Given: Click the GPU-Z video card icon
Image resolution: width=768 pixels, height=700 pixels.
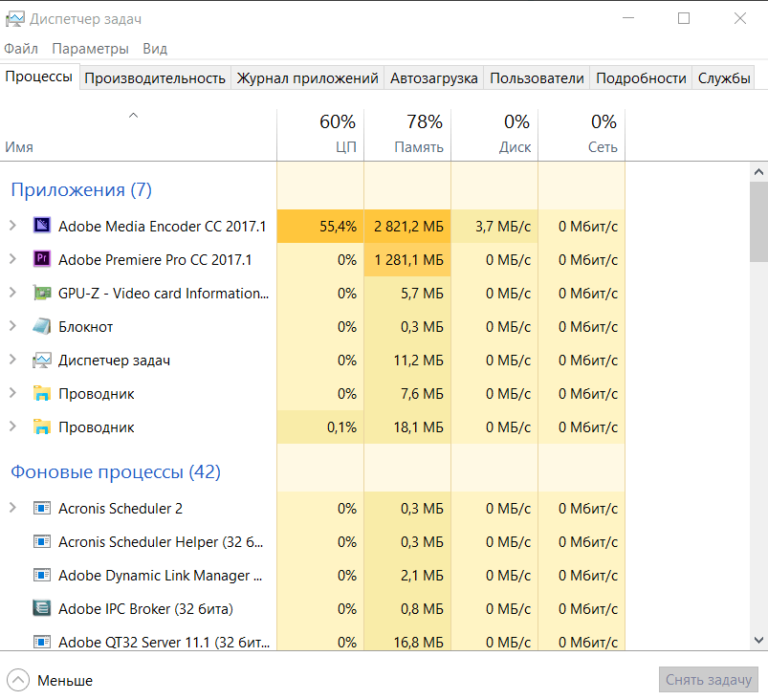Looking at the screenshot, I should pos(41,293).
